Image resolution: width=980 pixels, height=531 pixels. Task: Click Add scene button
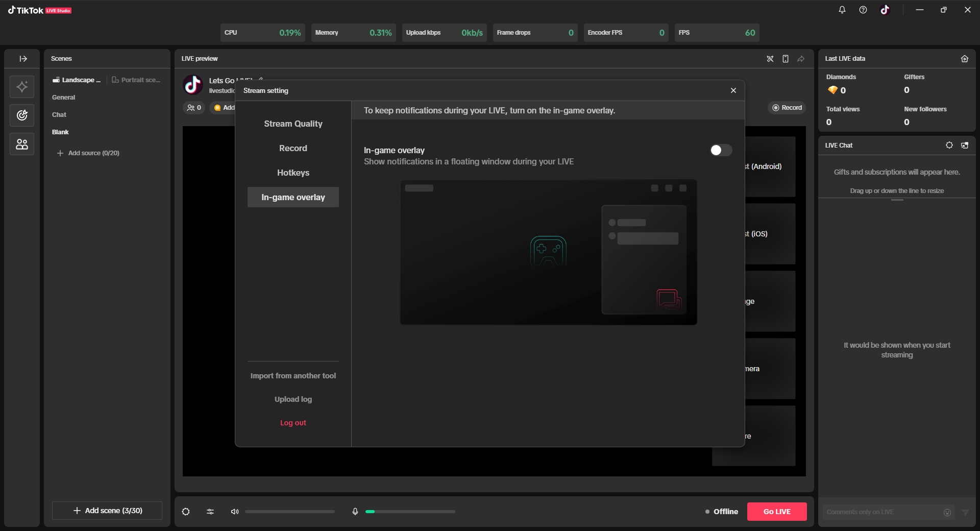tap(107, 511)
